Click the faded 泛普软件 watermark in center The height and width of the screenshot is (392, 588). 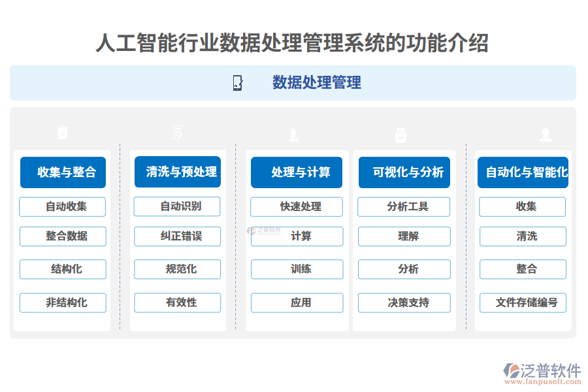pos(263,230)
